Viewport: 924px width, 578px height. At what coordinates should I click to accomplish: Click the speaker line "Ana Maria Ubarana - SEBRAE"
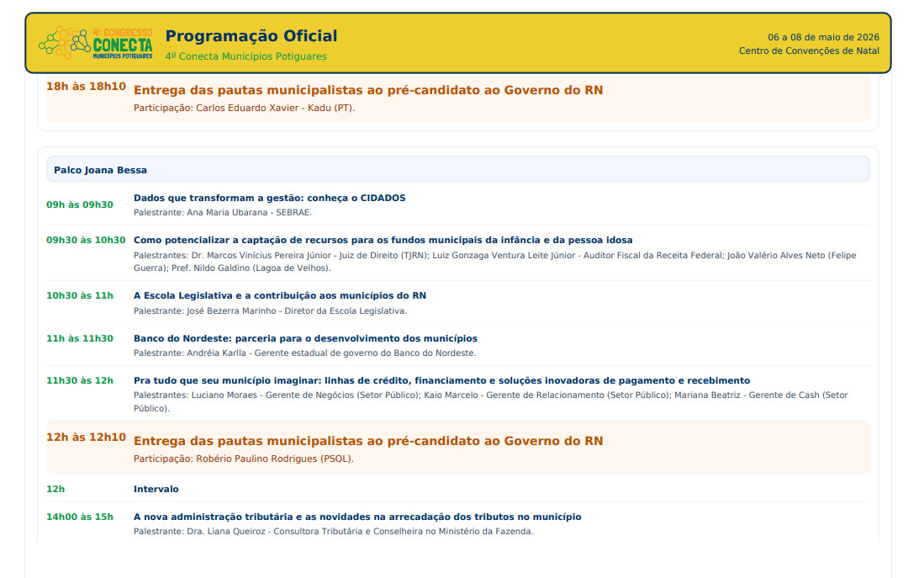point(223,212)
